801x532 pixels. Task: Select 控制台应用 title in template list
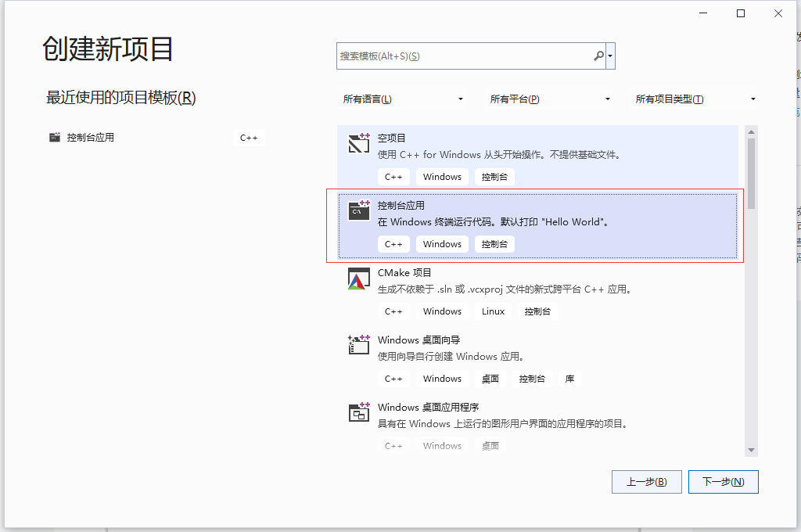coord(401,206)
